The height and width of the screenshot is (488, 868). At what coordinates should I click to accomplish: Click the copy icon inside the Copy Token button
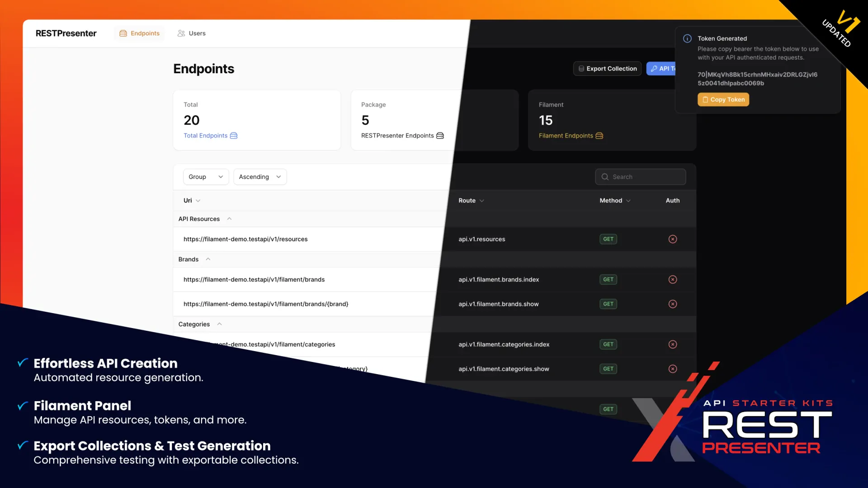pos(706,99)
